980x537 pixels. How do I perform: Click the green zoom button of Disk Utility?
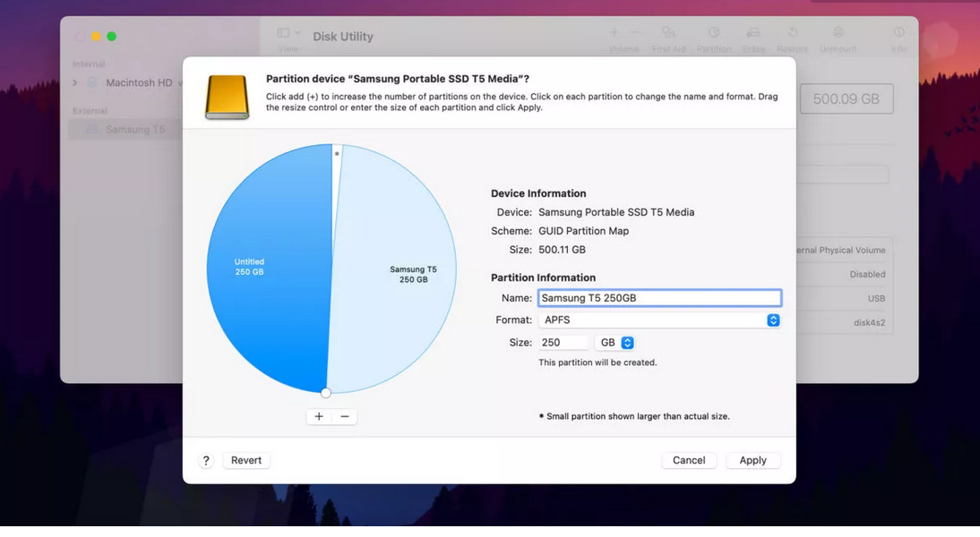click(x=111, y=36)
